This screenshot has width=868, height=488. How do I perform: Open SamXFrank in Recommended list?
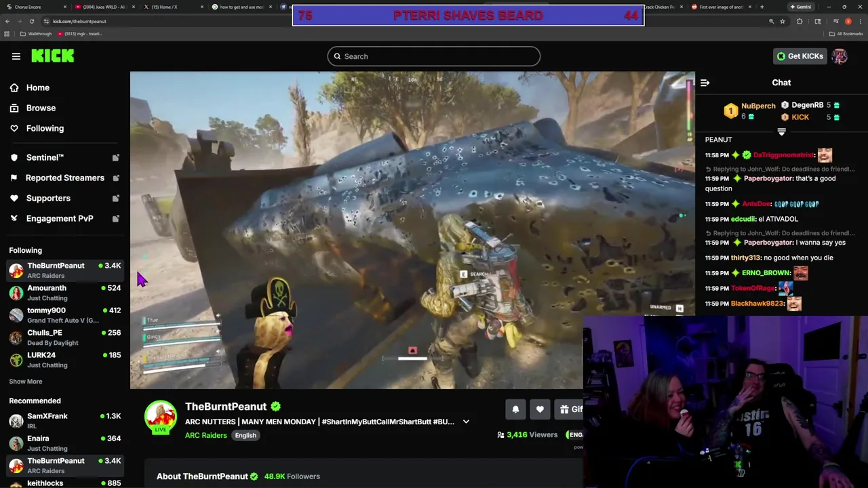[x=64, y=421]
